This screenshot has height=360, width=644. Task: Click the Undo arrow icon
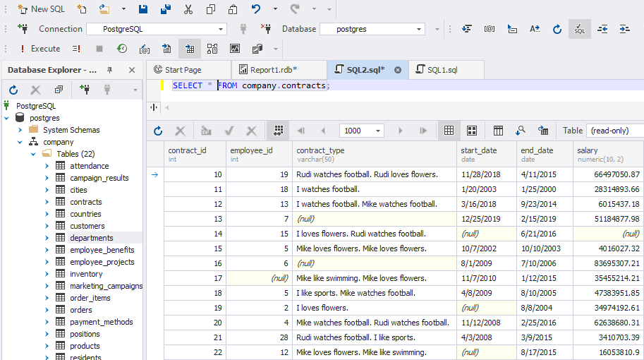(256, 9)
